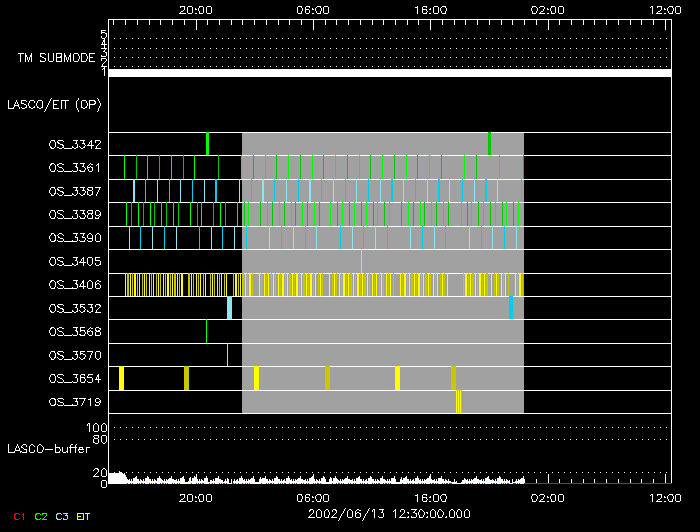Click the 2002/06/13 12:30:00.000 timestamp
Screen dimensions: 700x532
point(388,512)
